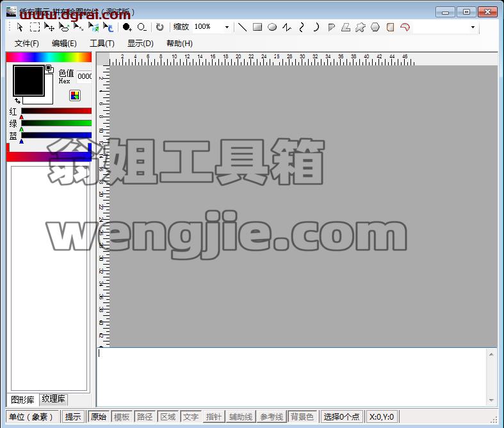Click the black foreground color swatch

pyautogui.click(x=28, y=80)
